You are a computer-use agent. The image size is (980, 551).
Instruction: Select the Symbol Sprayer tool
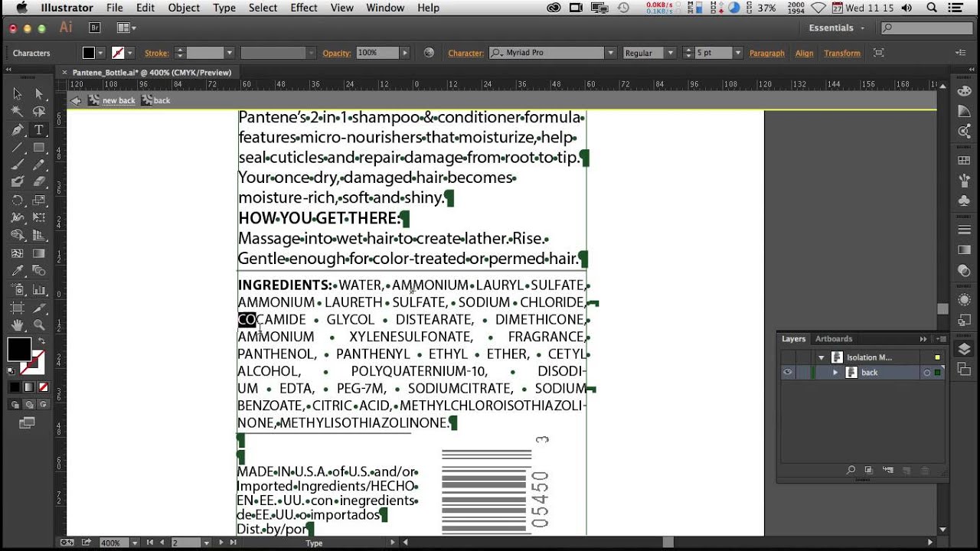[17, 289]
